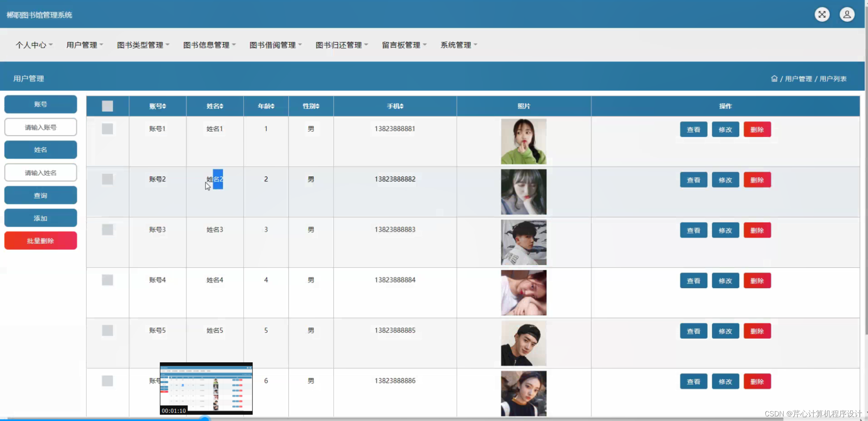868x421 pixels.
Task: Sort table by 账号 column arrows
Action: tap(164, 106)
